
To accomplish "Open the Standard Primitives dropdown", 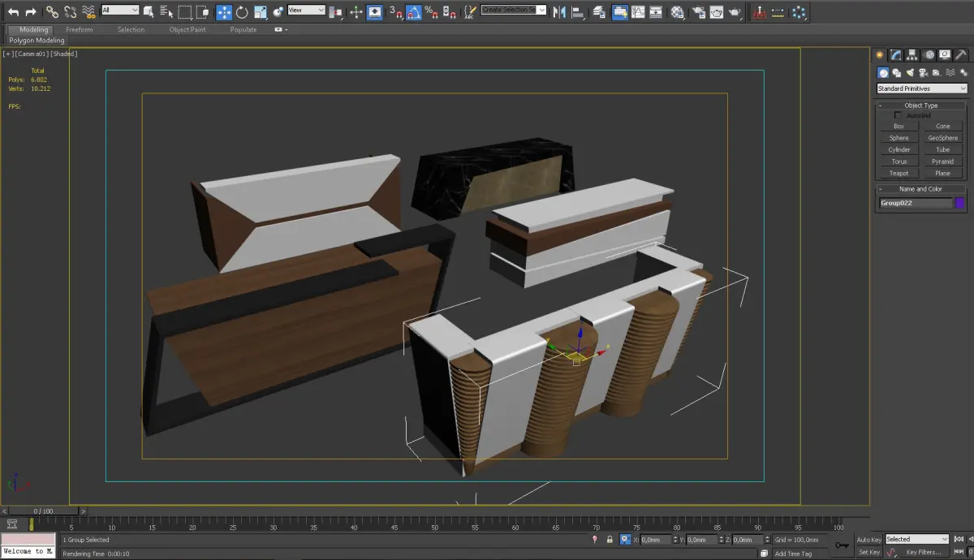I will pos(922,88).
